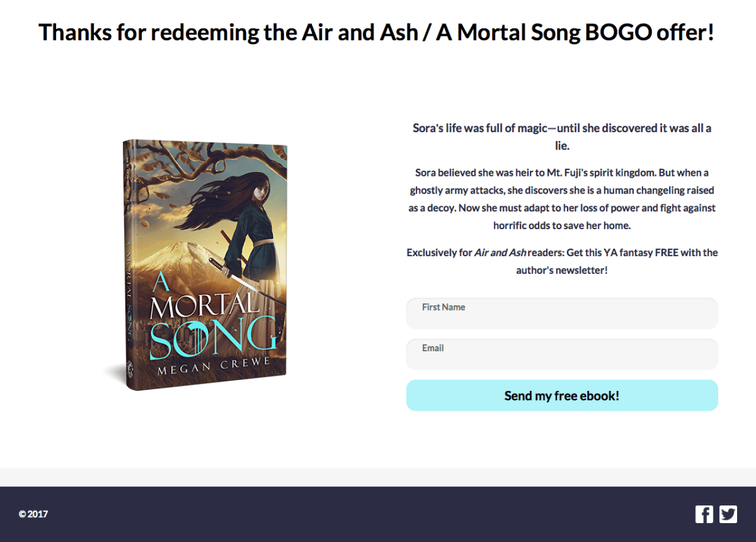Click the Mt. Fuji spirit kingdom description paragraph
This screenshot has height=542, width=756.
[562, 199]
